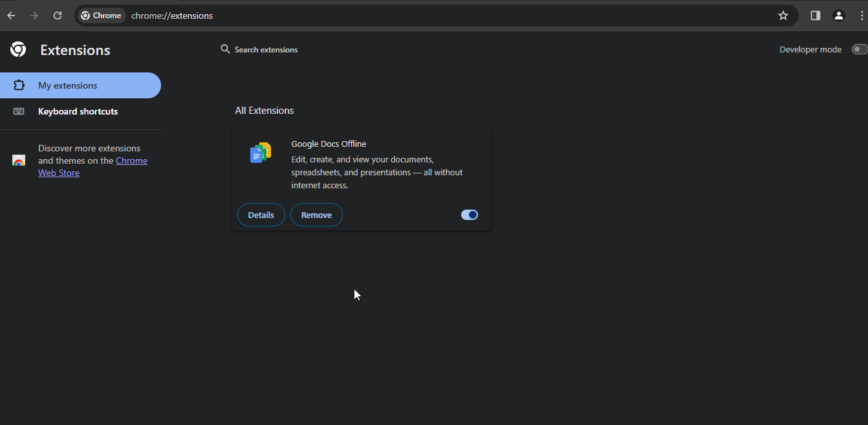
Task: Click the Google Docs Offline title
Action: pos(329,144)
